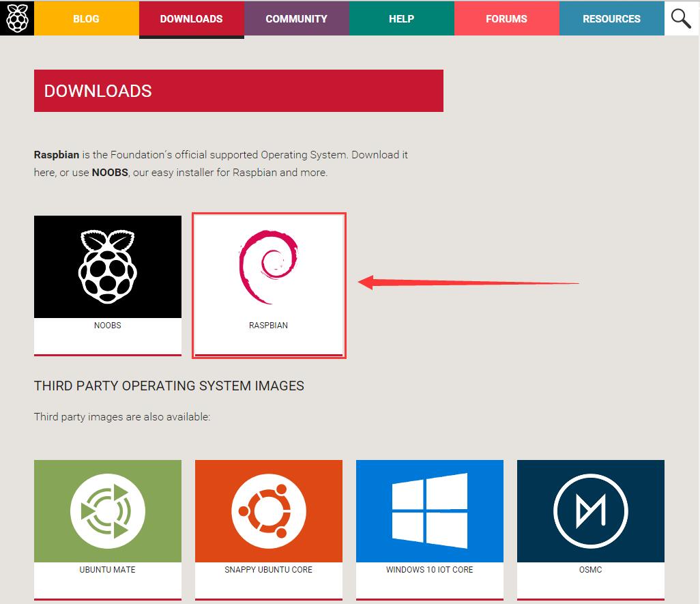Click the Snappy Ubuntu Core logo tile

[269, 511]
